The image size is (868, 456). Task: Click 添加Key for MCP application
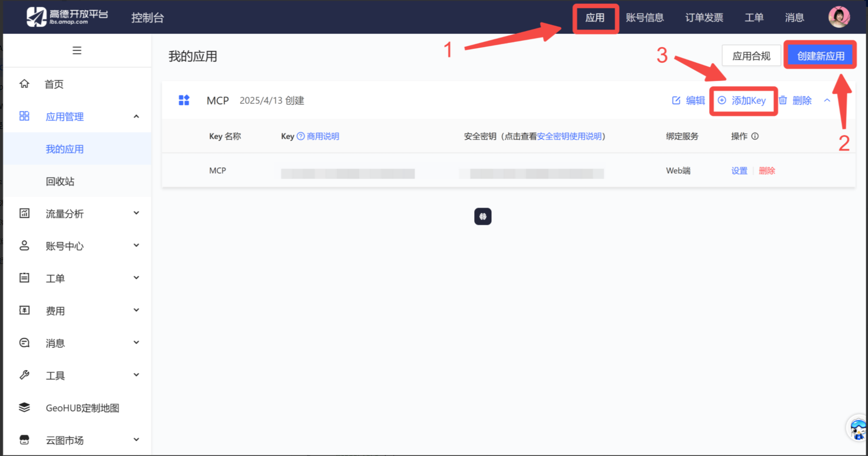pyautogui.click(x=743, y=101)
